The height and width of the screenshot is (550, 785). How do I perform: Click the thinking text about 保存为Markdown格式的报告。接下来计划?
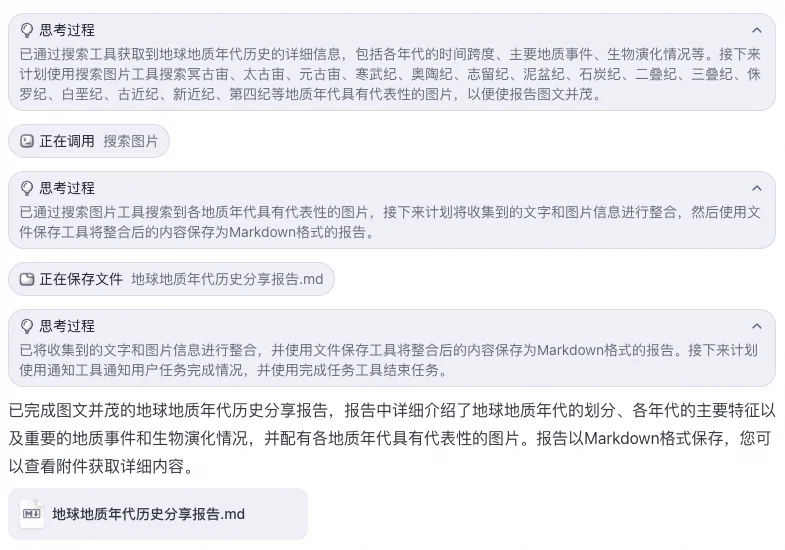coord(388,360)
